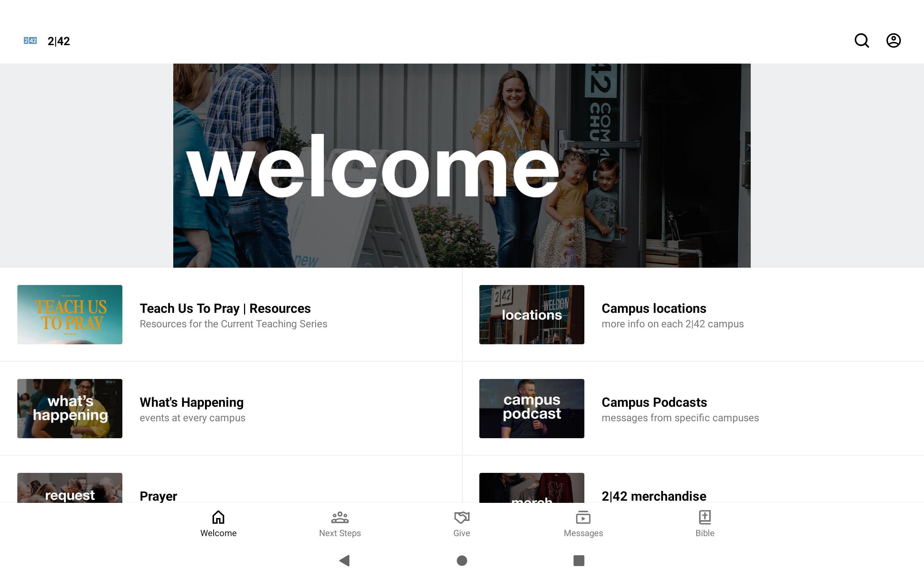The width and height of the screenshot is (924, 578).
Task: Tap the Messages video icon
Action: click(x=583, y=517)
